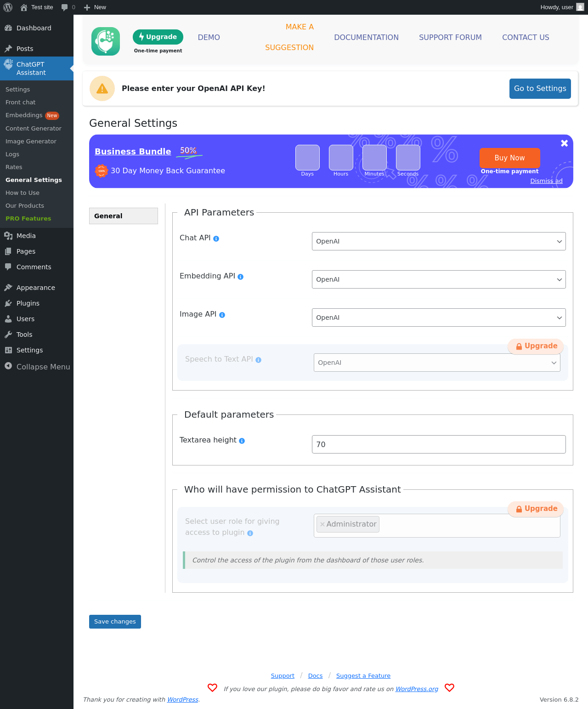Click the warning triangle icon in the API key notice
Screen dimensions: 588x709
pyautogui.click(x=102, y=88)
